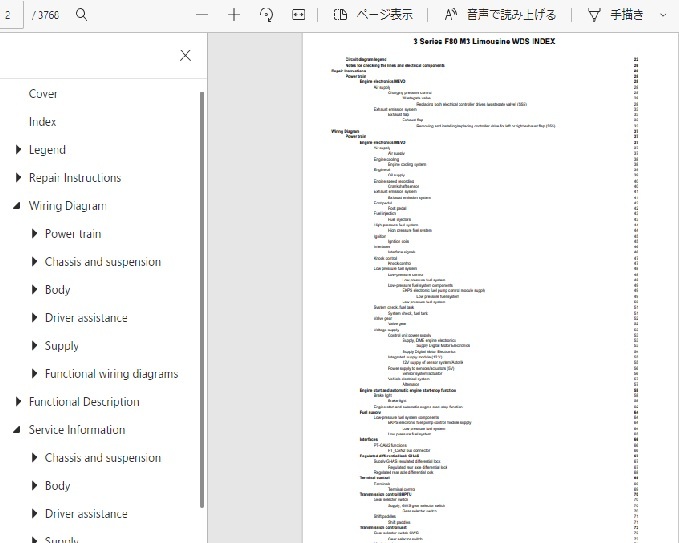The height and width of the screenshot is (543, 679).
Task: Open the Cover bookmark
Action: (43, 94)
